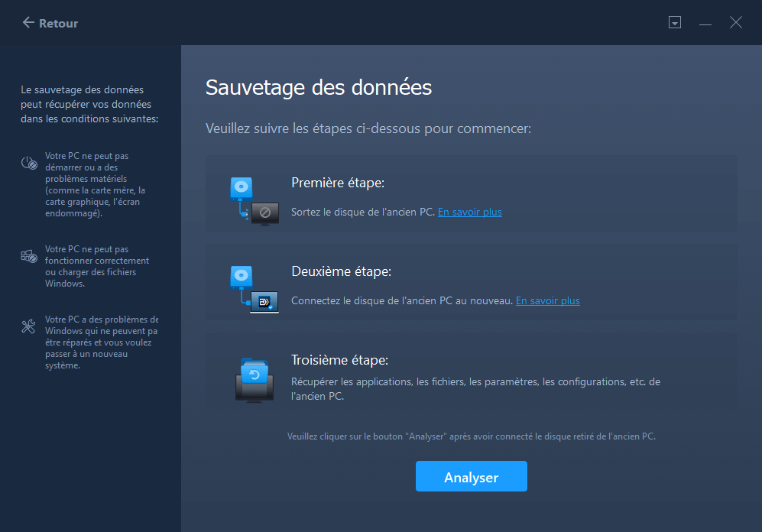Open En savoir plus link in Deuxième étape
Screen dimensions: 762x532
click(547, 300)
